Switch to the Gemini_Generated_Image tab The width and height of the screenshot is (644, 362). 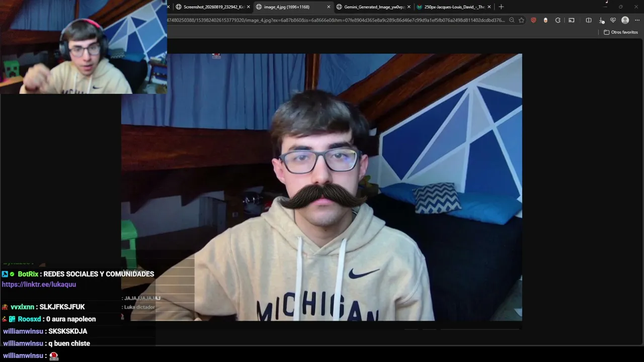pyautogui.click(x=374, y=7)
